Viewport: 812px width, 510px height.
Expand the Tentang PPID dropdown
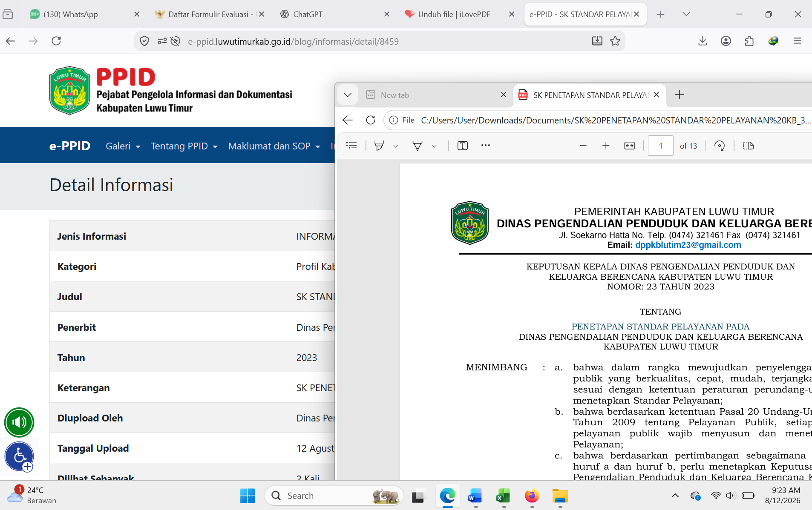click(x=184, y=146)
